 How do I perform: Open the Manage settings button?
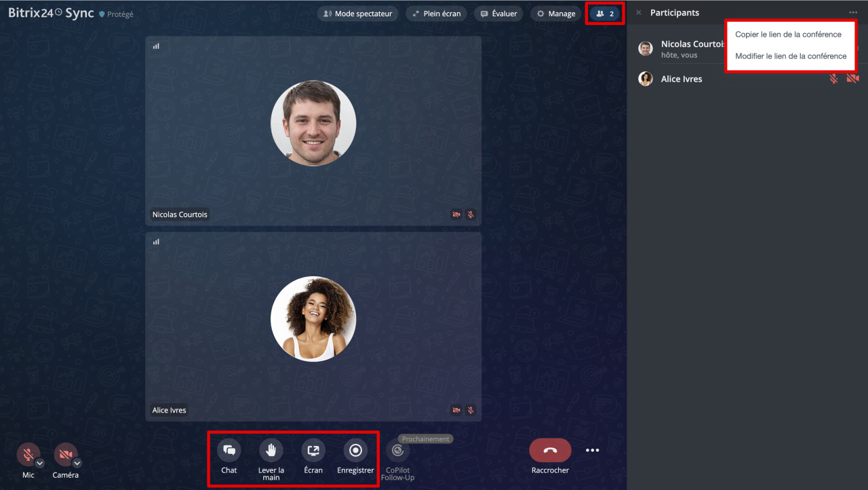pos(556,14)
